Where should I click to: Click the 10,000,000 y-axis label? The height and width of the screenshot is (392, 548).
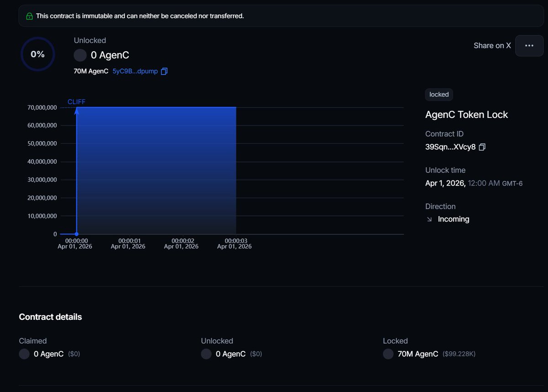coord(42,216)
